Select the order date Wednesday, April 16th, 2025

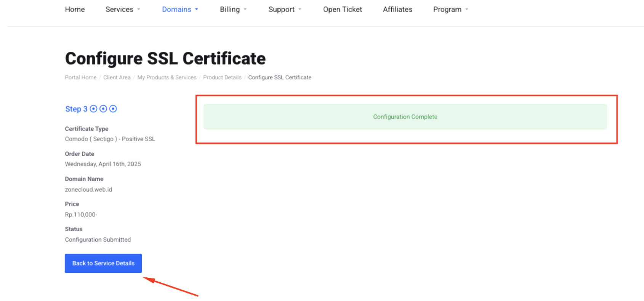(x=103, y=164)
